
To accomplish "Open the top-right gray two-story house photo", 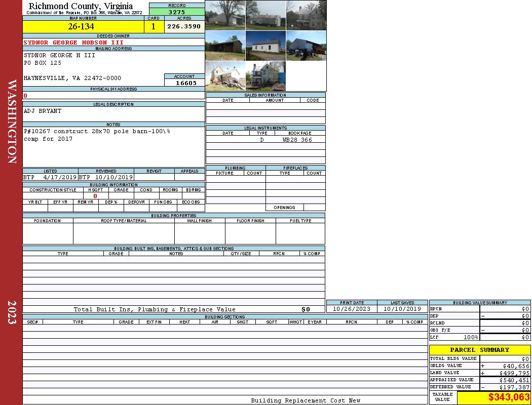I will pyautogui.click(x=306, y=15).
